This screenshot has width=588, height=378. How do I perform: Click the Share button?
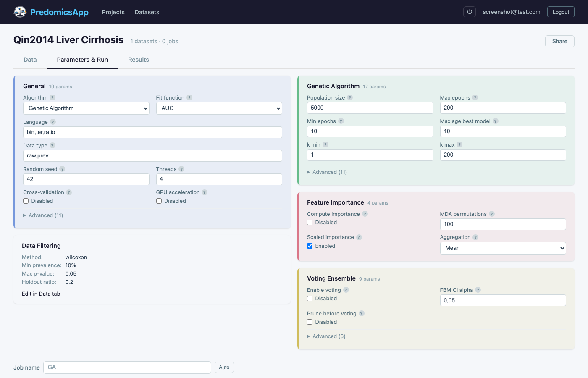click(x=559, y=41)
